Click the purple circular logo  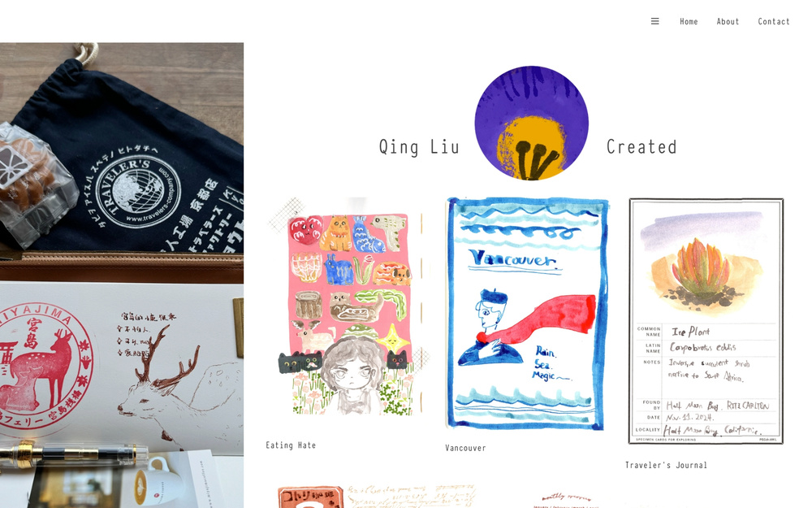(x=531, y=123)
